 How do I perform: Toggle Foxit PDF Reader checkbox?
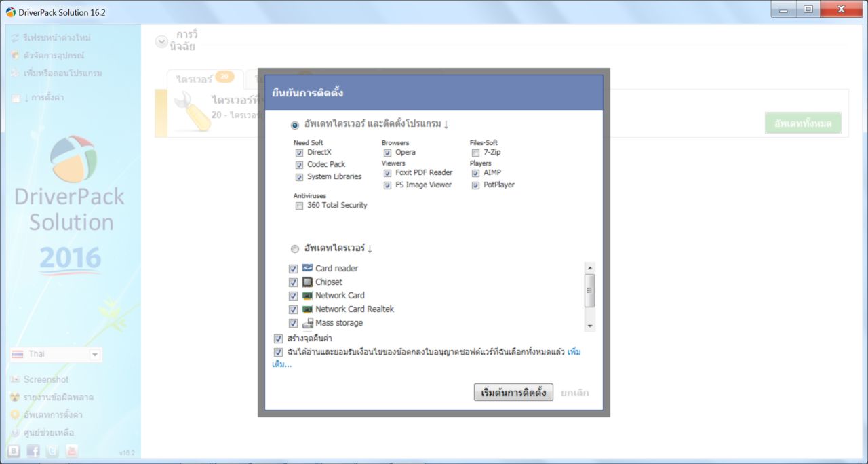tap(387, 173)
